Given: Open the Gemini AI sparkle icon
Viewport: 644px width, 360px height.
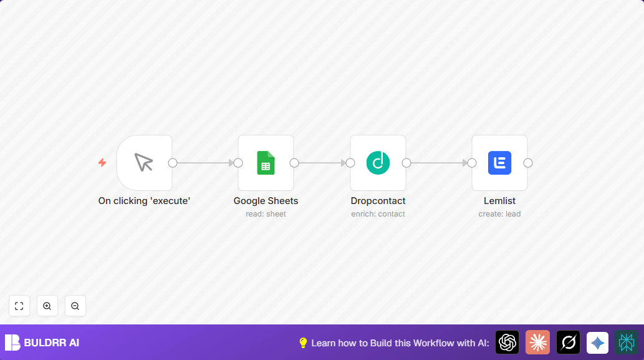Looking at the screenshot, I should (x=598, y=343).
